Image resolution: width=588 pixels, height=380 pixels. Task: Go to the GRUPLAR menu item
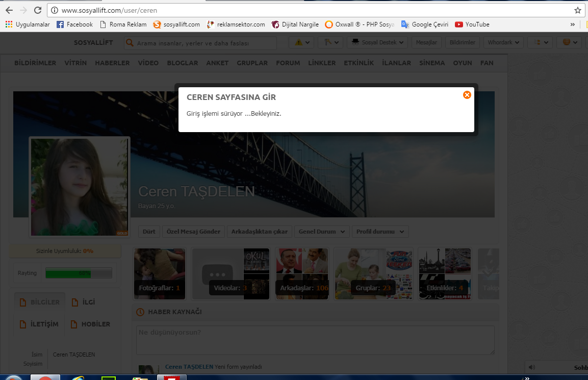click(x=252, y=63)
